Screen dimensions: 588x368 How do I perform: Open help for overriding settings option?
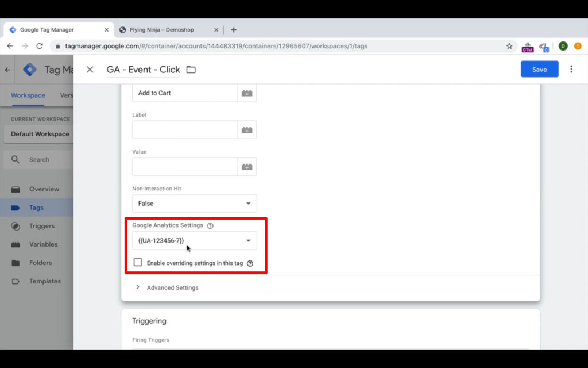[250, 263]
